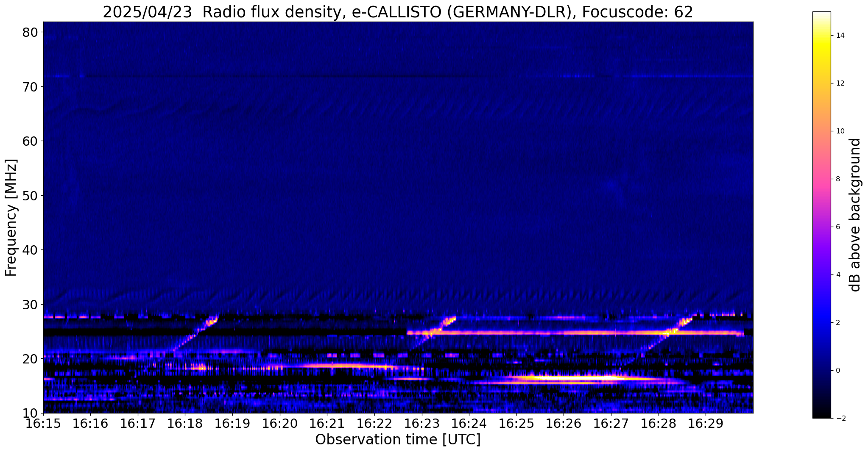The height and width of the screenshot is (452, 868).
Task: Click the 16:18 time tick label
Action: pos(185,424)
